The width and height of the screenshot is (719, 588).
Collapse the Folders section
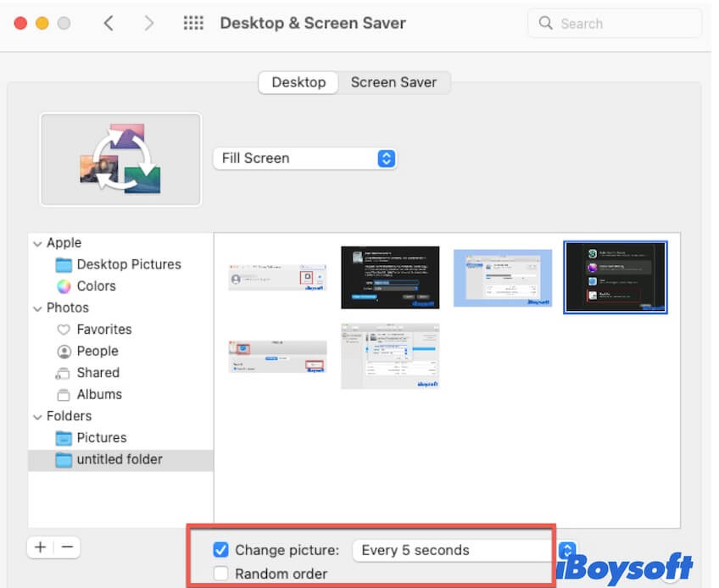tap(37, 416)
